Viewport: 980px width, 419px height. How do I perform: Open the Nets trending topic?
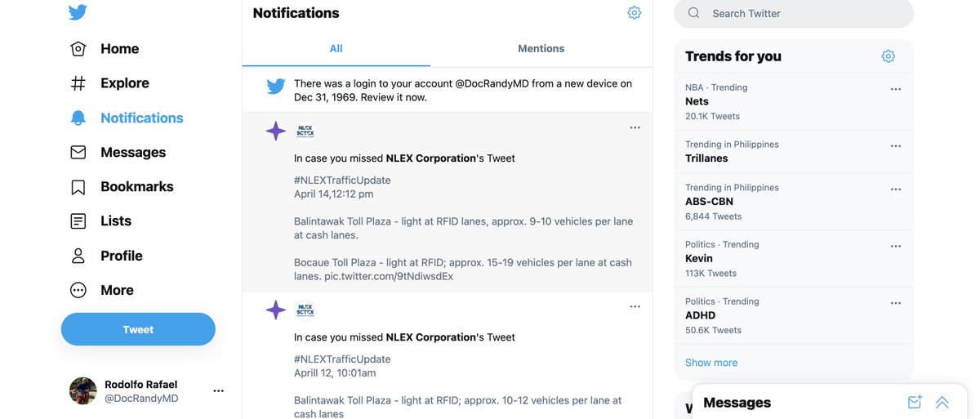(x=697, y=101)
